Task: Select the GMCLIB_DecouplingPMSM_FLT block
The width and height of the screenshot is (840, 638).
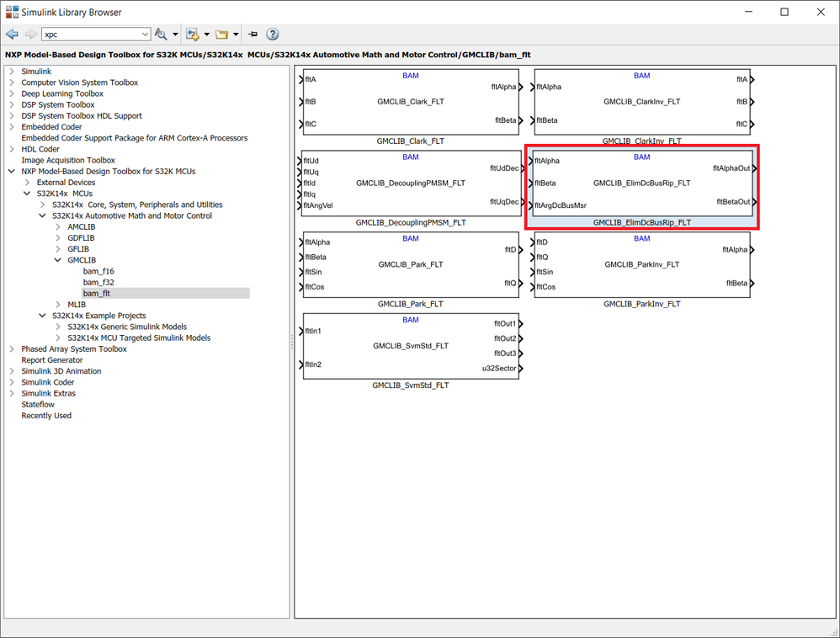Action: 411,183
